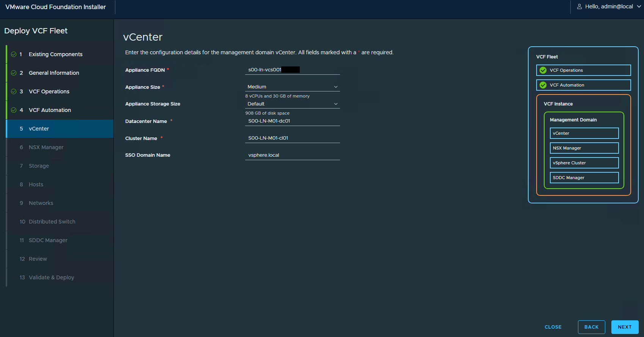Image resolution: width=644 pixels, height=337 pixels.
Task: Select the current step 5 vCenter
Action: point(60,129)
